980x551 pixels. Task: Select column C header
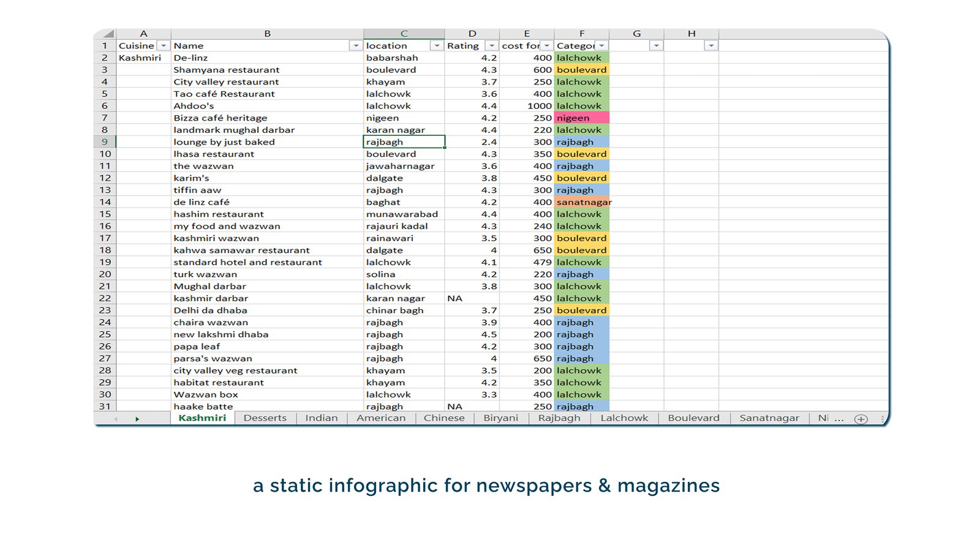pyautogui.click(x=404, y=34)
